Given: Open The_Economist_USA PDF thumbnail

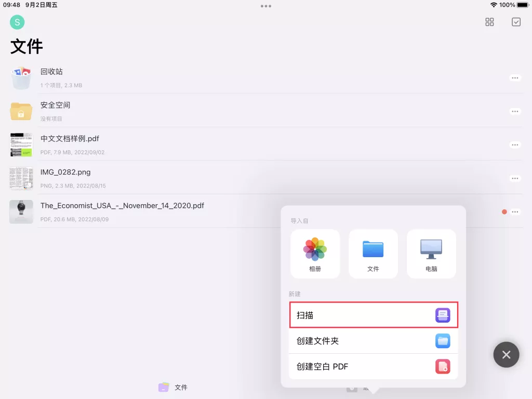Looking at the screenshot, I should [x=21, y=212].
